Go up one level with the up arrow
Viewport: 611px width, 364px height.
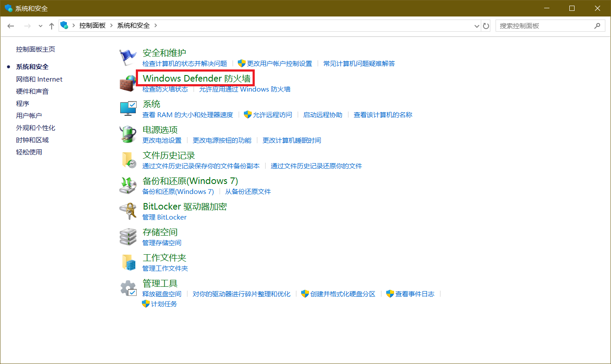[x=52, y=26]
